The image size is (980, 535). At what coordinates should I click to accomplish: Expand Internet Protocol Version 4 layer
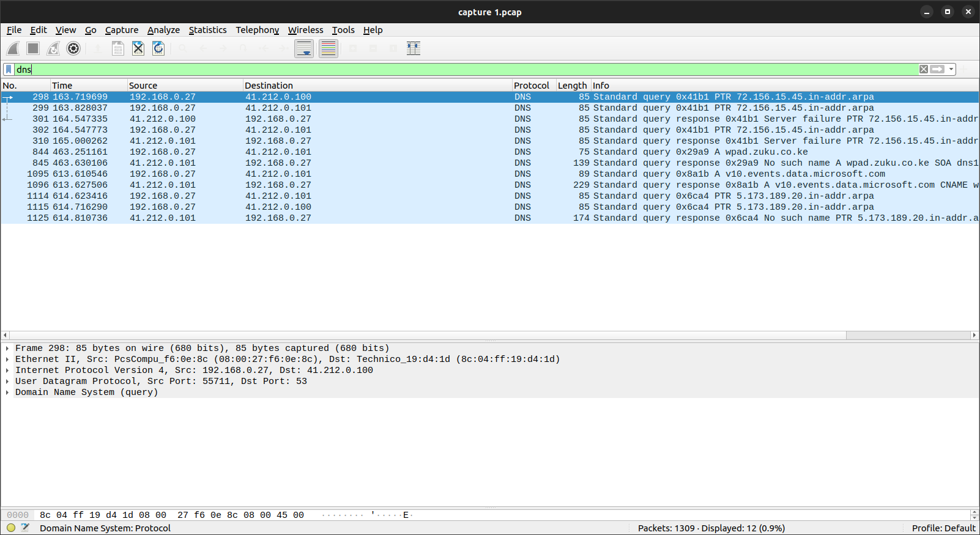tap(7, 371)
